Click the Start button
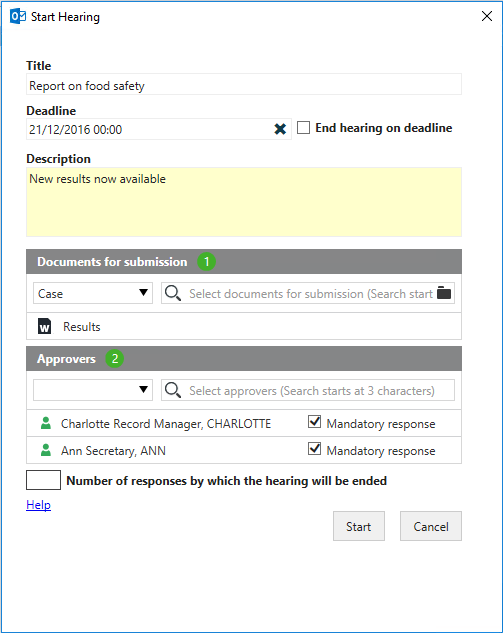The height and width of the screenshot is (633, 503). pyautogui.click(x=359, y=526)
